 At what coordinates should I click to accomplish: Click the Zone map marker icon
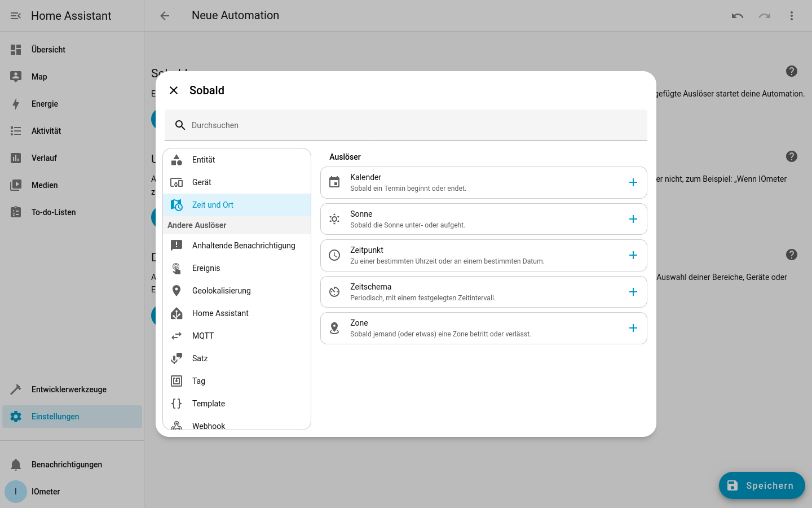(x=334, y=328)
